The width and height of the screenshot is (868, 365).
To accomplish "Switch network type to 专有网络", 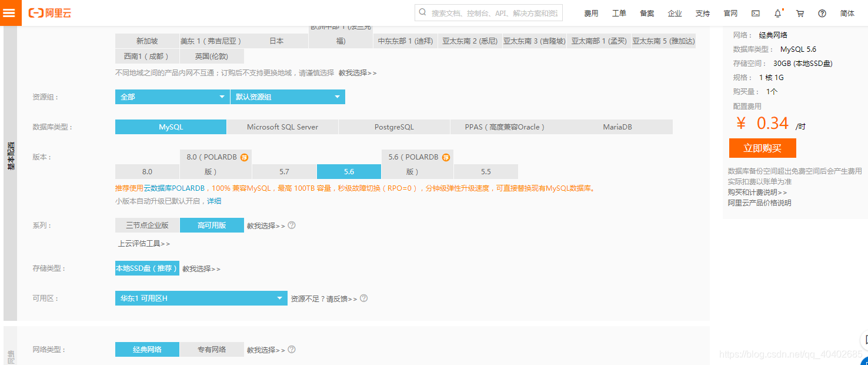I will pos(212,349).
